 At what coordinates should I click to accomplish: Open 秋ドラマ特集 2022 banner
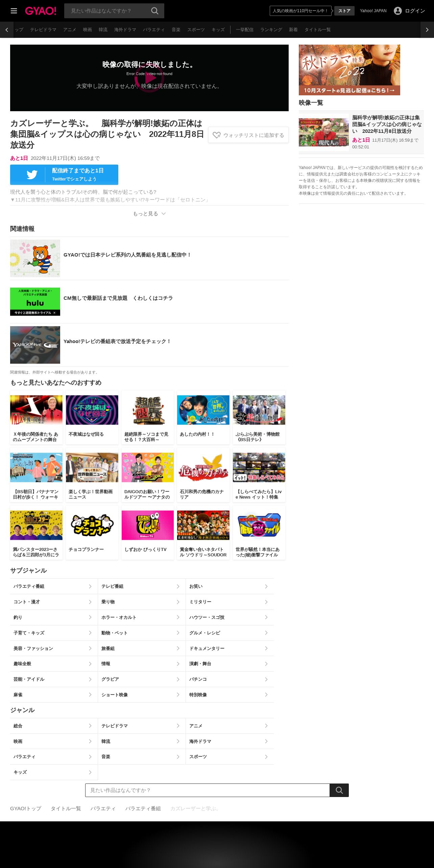[349, 70]
